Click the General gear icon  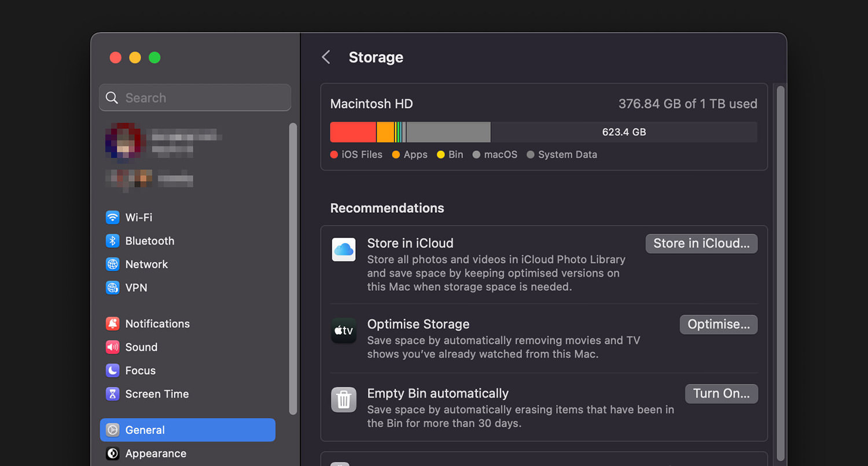(x=112, y=430)
